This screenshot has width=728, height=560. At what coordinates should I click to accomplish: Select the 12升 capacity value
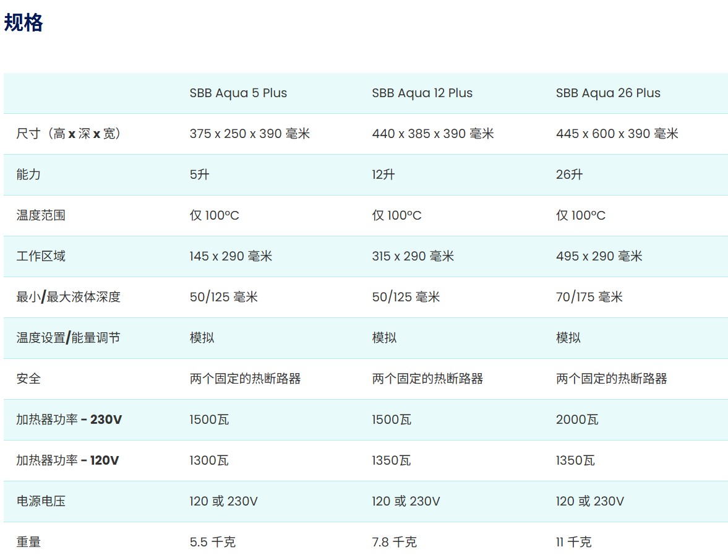[x=383, y=174]
